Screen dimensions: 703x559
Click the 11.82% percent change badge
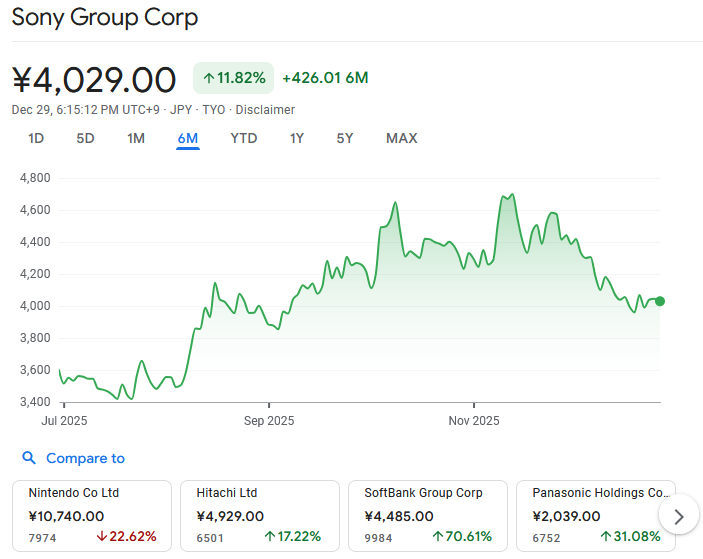coord(234,78)
